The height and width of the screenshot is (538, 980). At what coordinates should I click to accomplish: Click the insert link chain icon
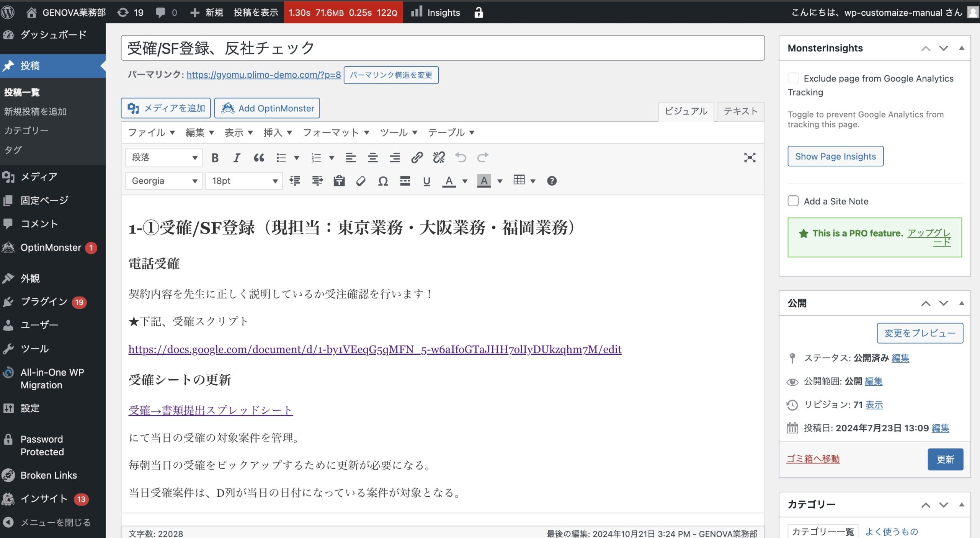coord(416,158)
